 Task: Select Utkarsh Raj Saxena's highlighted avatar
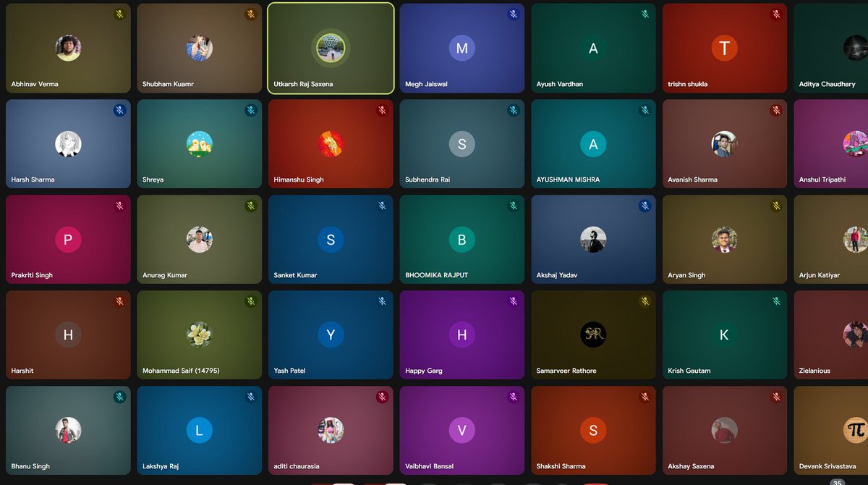(331, 48)
